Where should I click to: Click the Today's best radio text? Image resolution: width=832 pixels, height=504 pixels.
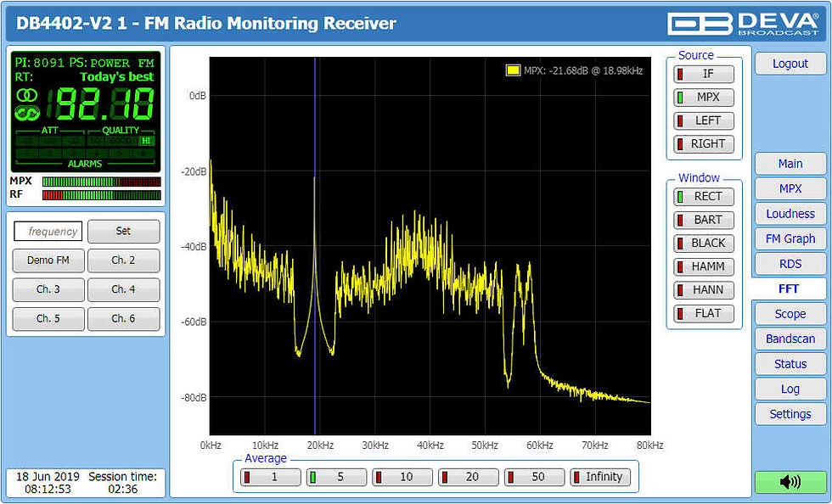(x=117, y=77)
